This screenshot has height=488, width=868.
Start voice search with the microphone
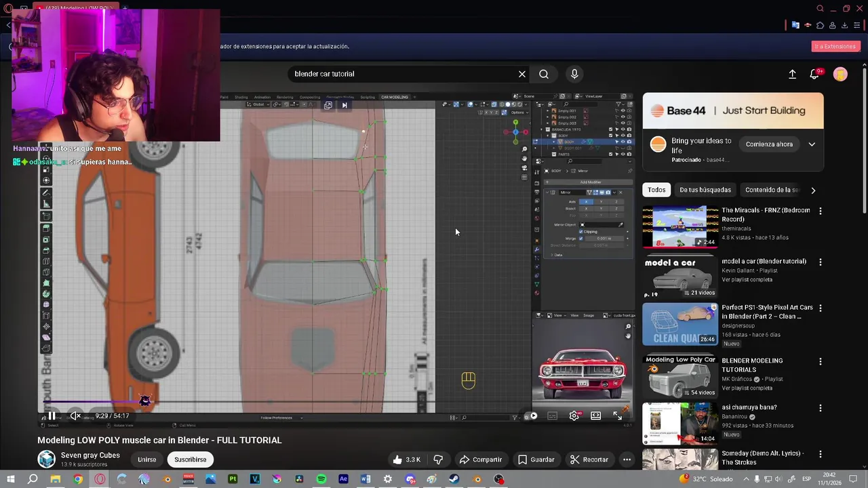(574, 74)
